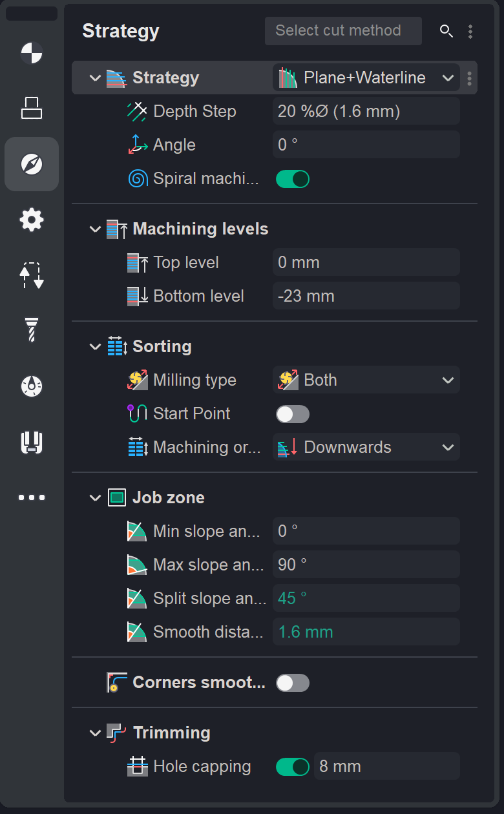Screen dimensions: 504x814
Task: Click the Top level icon
Action: click(138, 262)
